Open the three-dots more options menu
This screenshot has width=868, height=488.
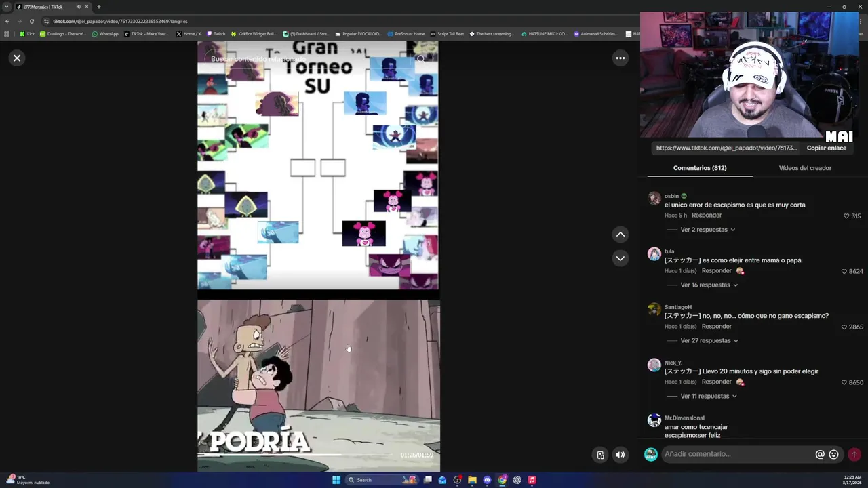pos(620,58)
